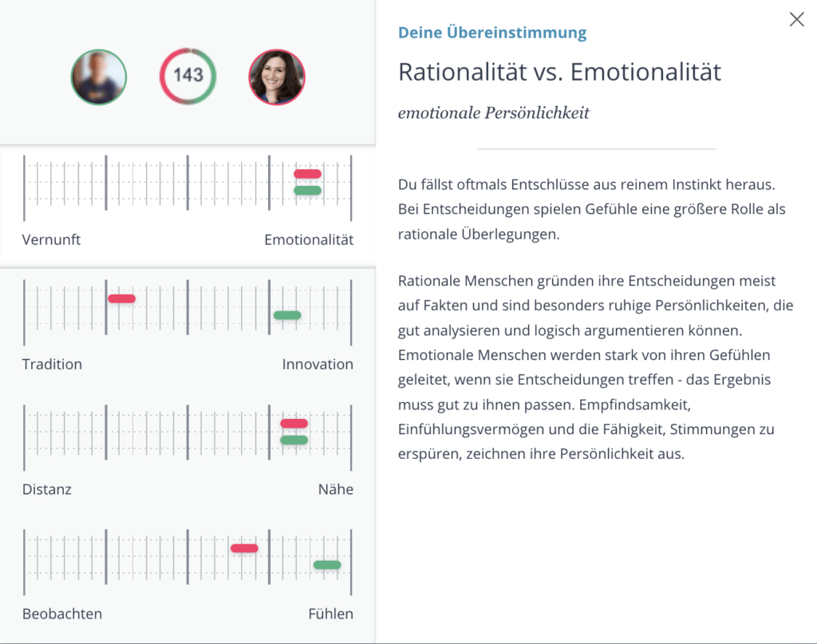Select the Innovation label
Viewport: 817px width, 644px height.
tap(318, 364)
